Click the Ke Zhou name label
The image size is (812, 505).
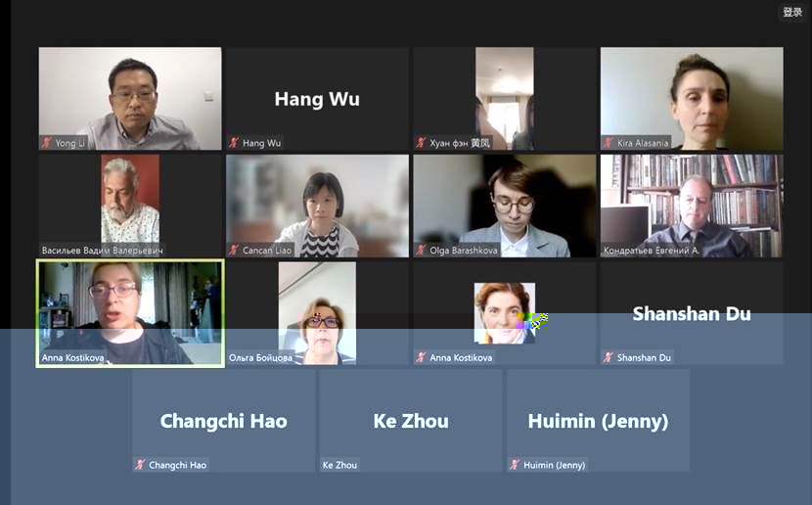(339, 465)
